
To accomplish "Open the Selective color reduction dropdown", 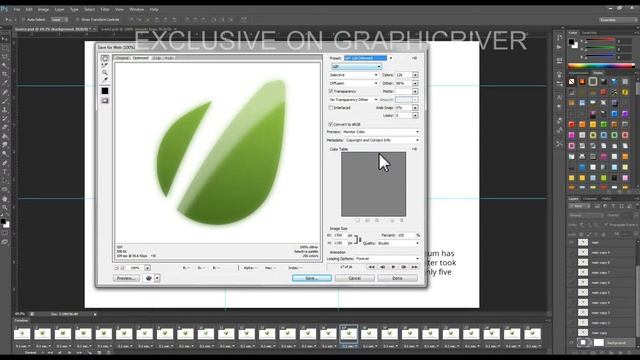I will pos(353,75).
